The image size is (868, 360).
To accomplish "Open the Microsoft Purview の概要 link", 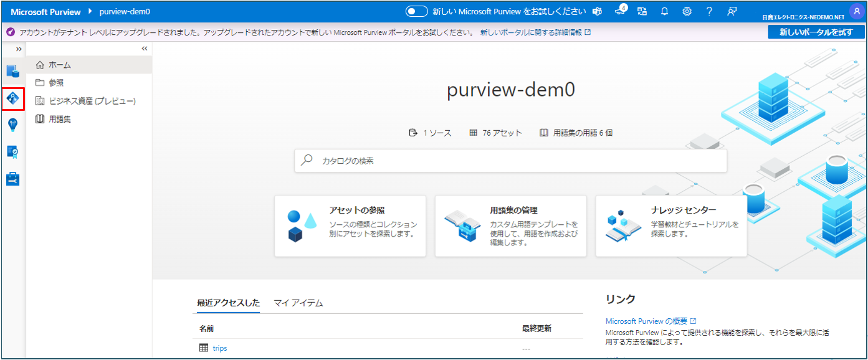I will [x=646, y=321].
